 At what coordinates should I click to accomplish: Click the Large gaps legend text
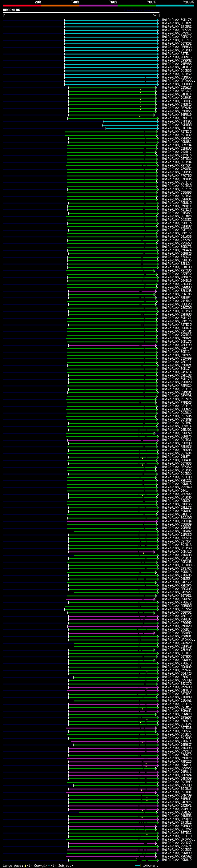[38, 865]
